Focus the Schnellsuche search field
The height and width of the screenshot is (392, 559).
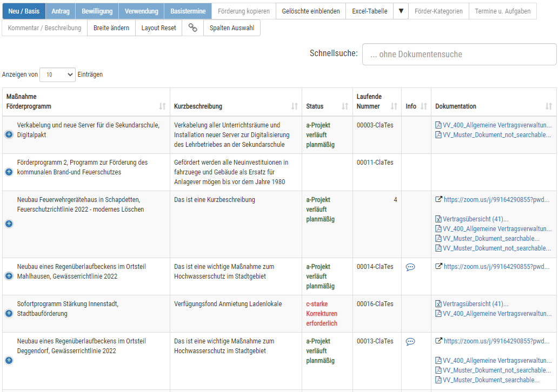(459, 54)
